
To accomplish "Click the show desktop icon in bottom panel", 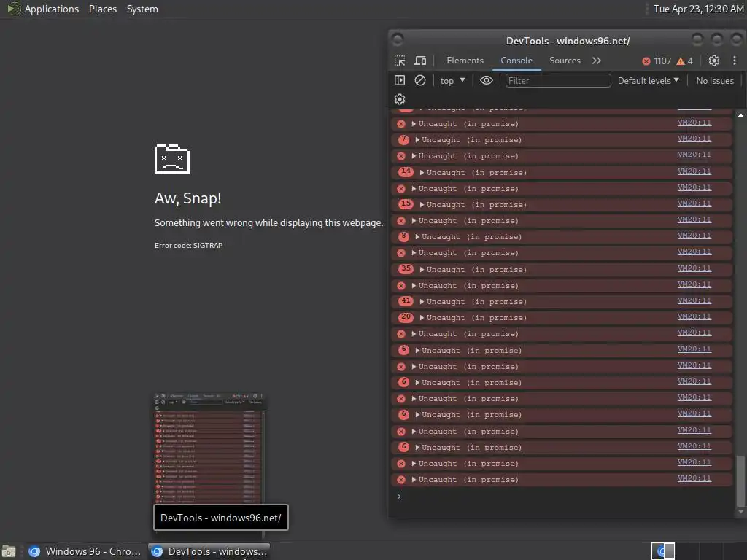I will [9, 551].
